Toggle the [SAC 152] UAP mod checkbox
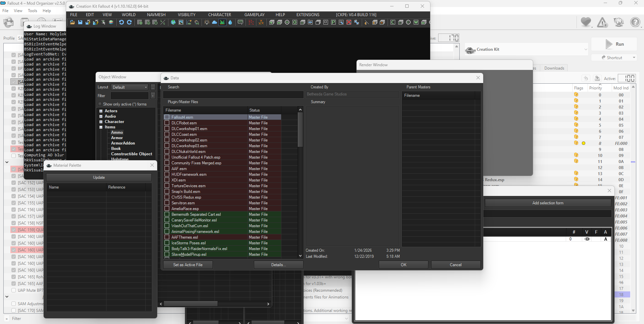 pos(14,183)
